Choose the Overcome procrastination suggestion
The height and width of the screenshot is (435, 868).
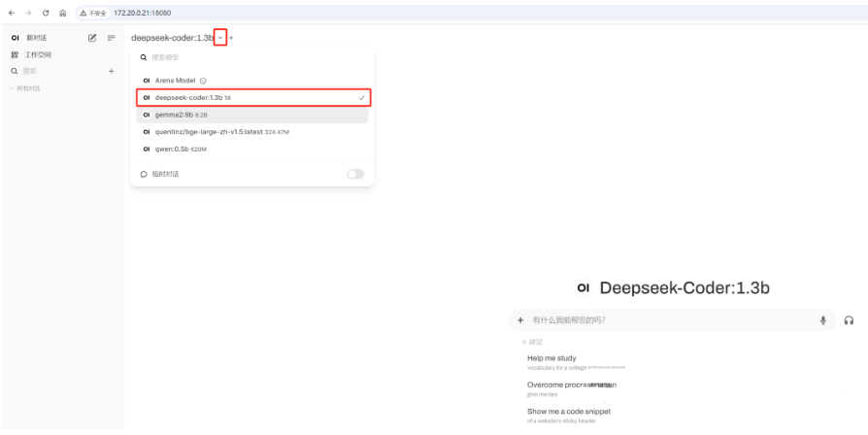(x=573, y=388)
